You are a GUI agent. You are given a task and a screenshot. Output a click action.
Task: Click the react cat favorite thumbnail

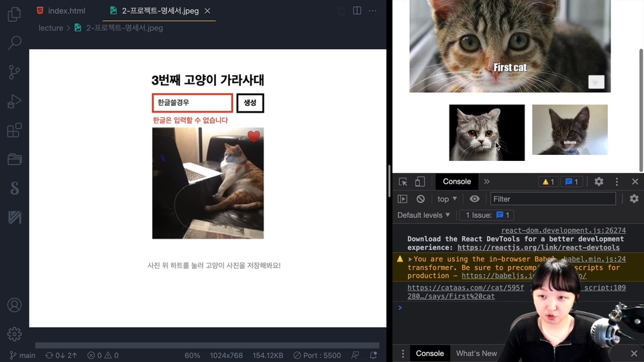(x=487, y=133)
